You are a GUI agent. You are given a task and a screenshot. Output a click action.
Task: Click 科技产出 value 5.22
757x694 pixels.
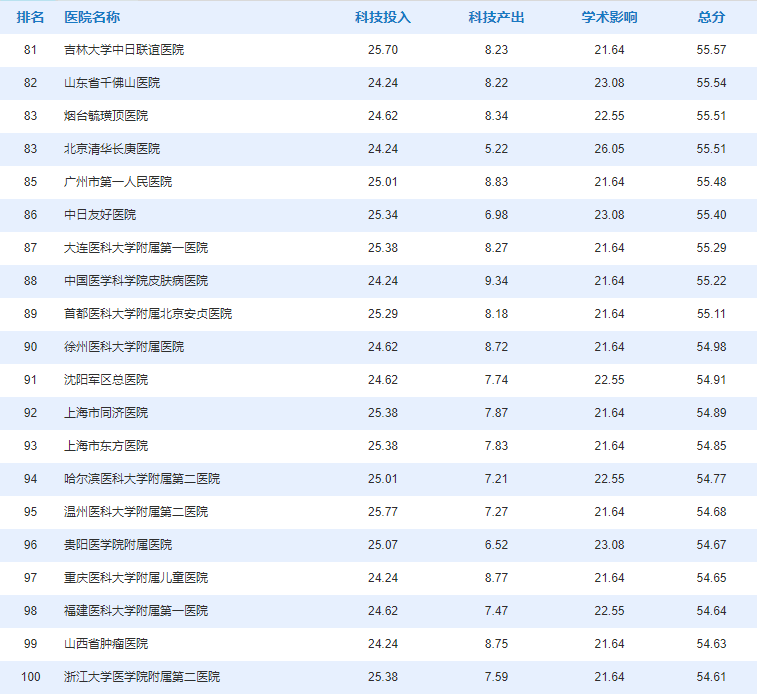pos(496,149)
